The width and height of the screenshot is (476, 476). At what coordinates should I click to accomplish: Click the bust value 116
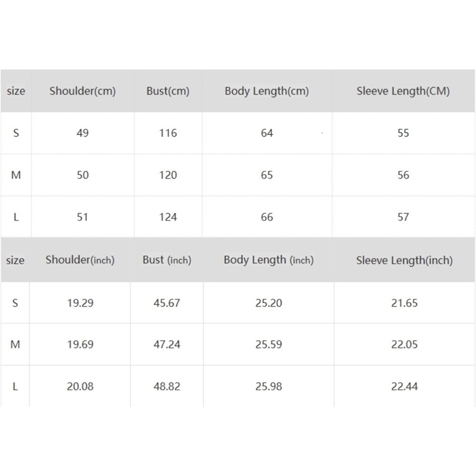pos(168,133)
